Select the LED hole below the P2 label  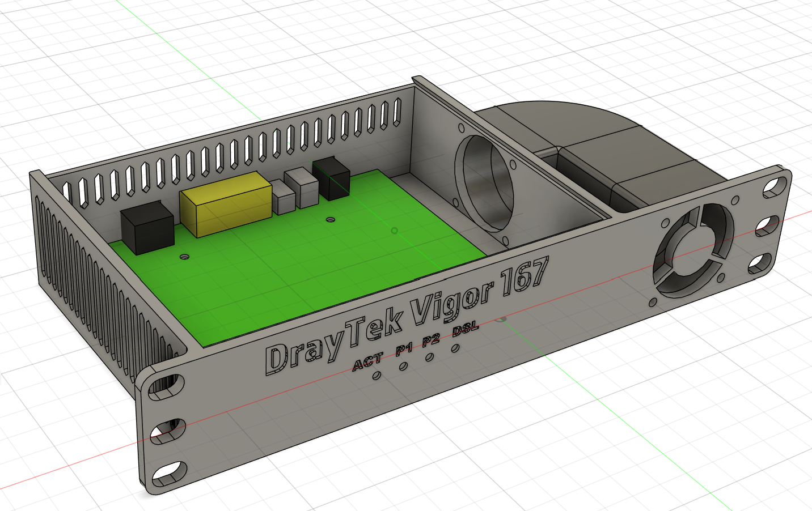click(429, 357)
